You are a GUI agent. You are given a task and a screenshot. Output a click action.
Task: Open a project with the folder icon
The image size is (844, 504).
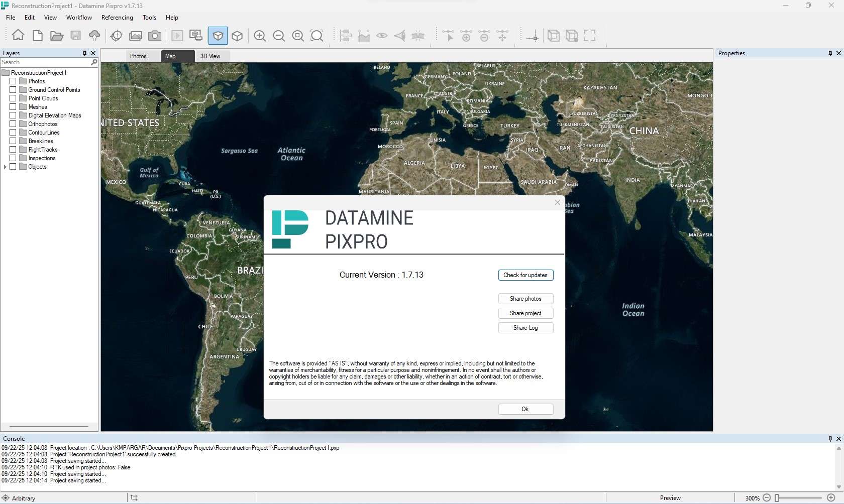pyautogui.click(x=57, y=36)
